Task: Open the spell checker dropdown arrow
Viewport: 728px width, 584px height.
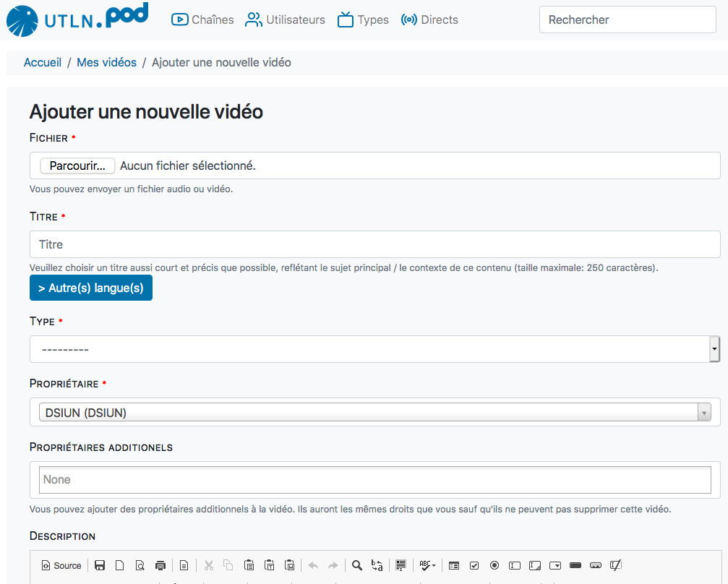Action: 434,565
